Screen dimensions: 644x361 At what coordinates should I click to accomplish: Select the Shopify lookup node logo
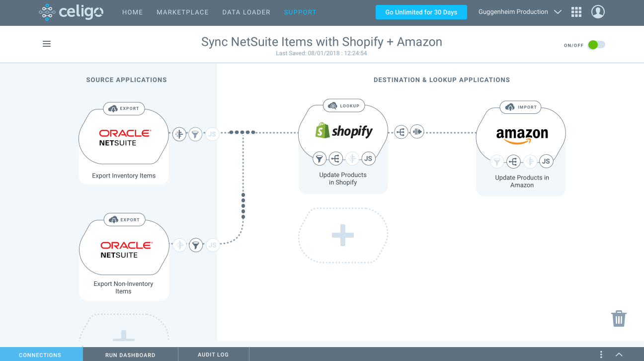tap(344, 131)
